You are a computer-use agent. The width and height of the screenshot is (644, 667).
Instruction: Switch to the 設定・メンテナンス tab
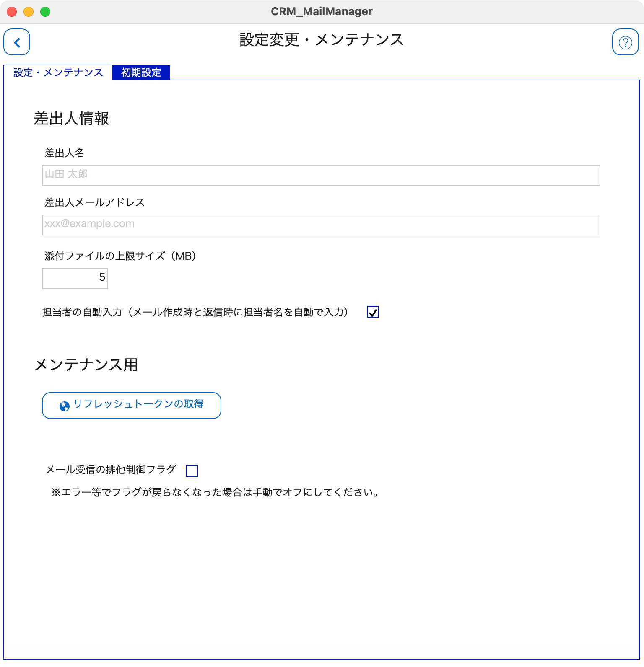58,72
